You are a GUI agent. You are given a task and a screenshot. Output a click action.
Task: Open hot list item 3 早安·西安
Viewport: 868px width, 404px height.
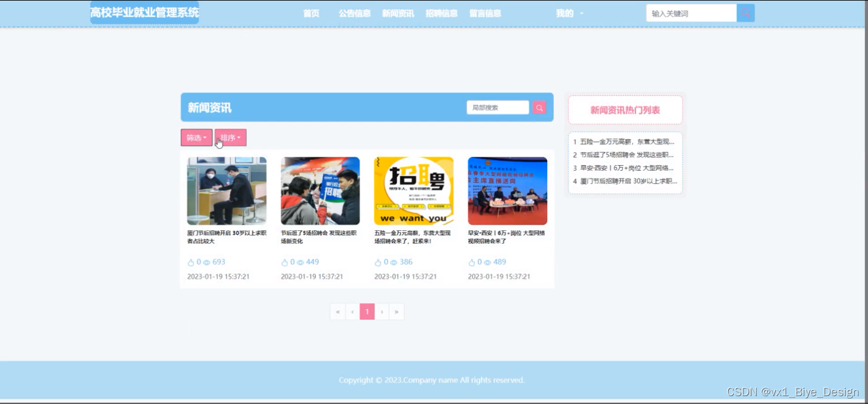(624, 168)
